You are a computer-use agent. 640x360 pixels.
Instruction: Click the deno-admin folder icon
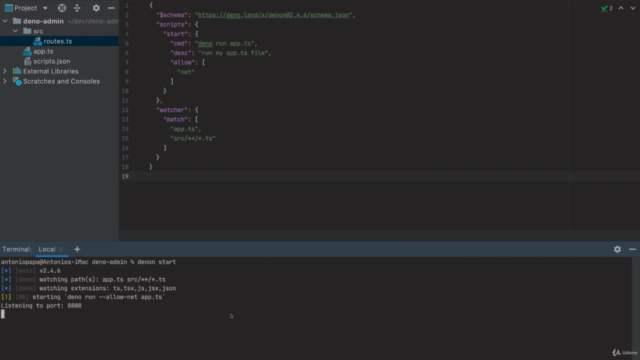(x=17, y=21)
